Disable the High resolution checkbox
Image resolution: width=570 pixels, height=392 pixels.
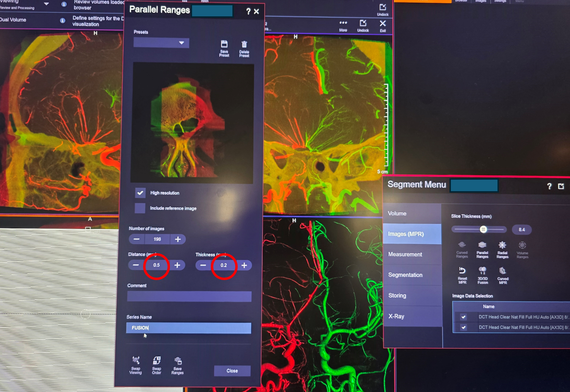pyautogui.click(x=140, y=193)
